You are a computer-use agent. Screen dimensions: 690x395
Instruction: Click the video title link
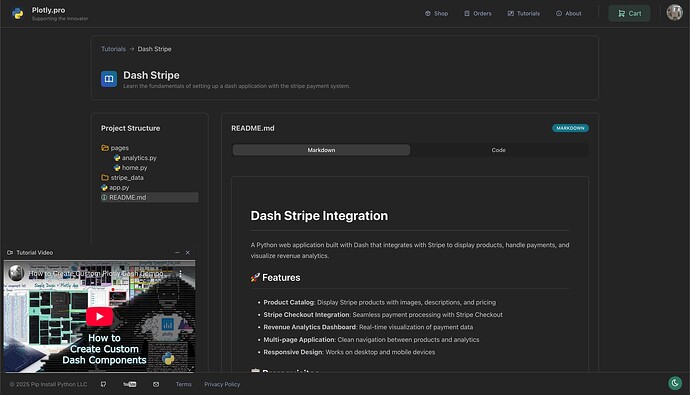pos(96,274)
